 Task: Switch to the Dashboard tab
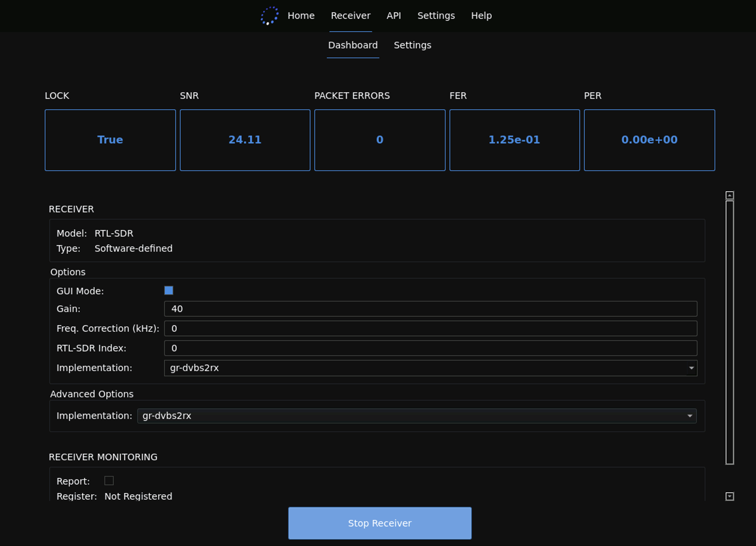point(353,45)
